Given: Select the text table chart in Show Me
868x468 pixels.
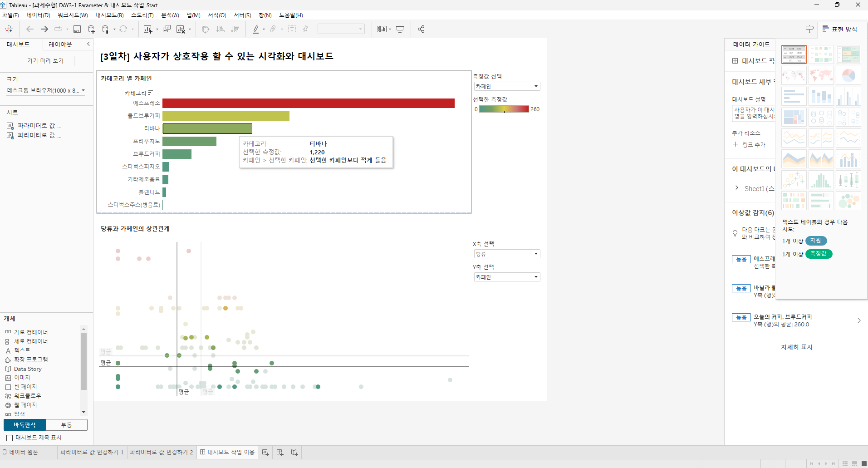Looking at the screenshot, I should point(794,54).
